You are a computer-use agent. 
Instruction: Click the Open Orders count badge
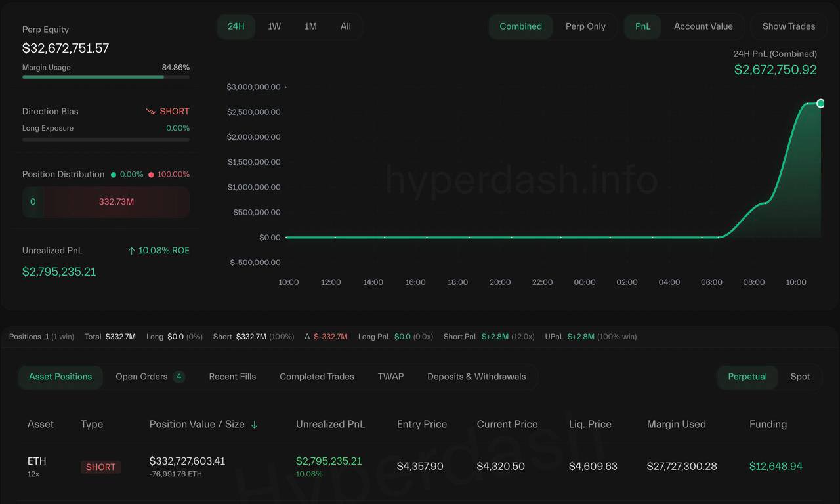click(178, 377)
